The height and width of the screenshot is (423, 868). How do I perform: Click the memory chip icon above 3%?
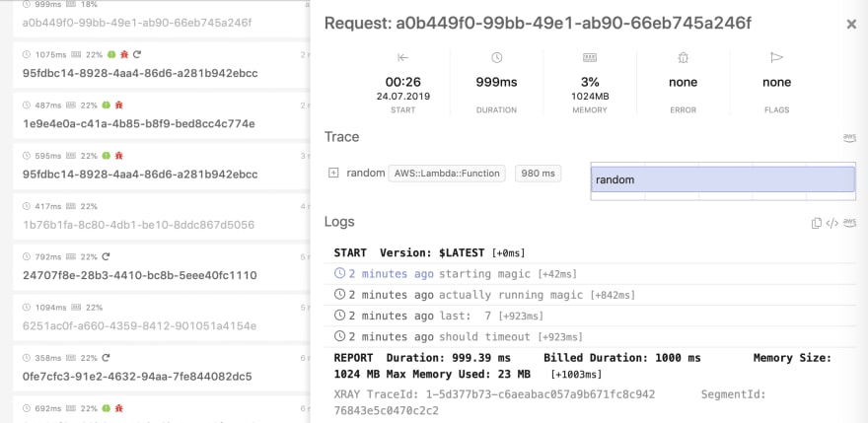tap(590, 57)
